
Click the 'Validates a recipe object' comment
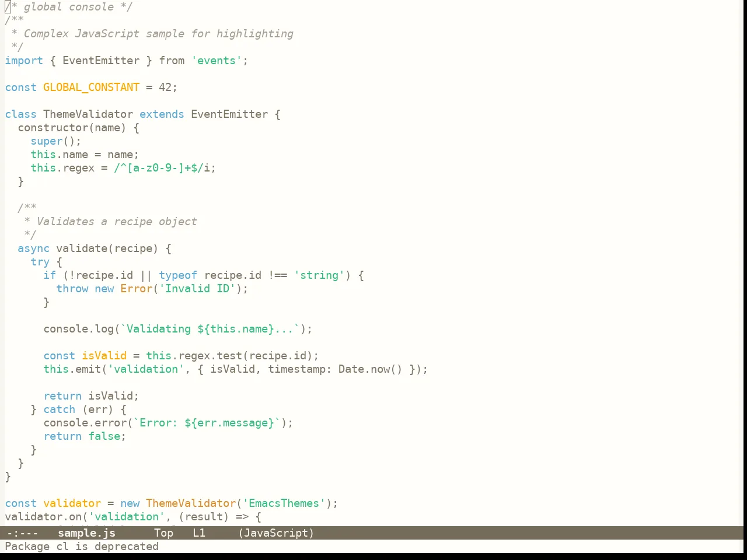coord(117,221)
